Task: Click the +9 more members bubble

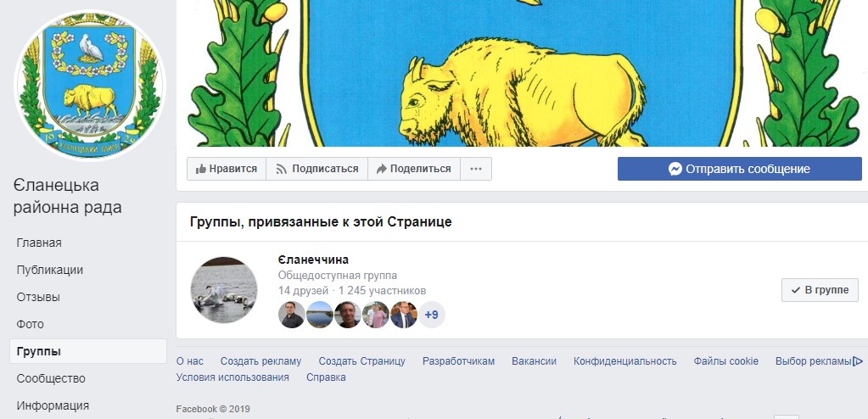Action: [431, 315]
